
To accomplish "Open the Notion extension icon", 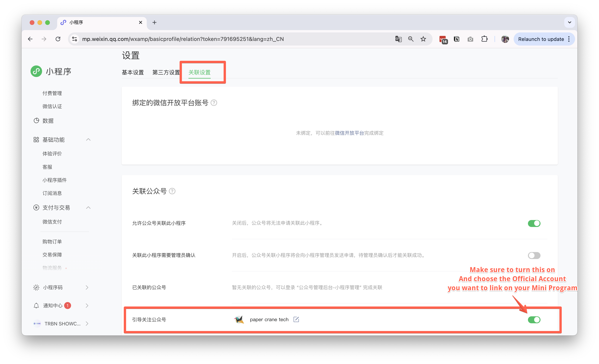I will point(456,39).
